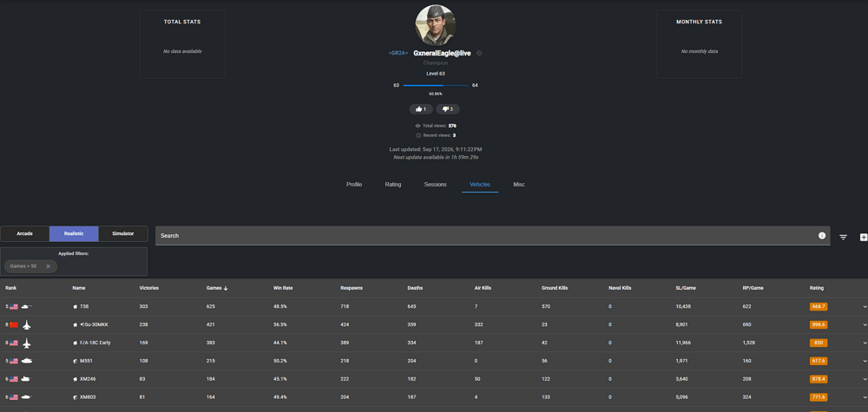
Task: Expand the XM246 row details
Action: coord(865,379)
